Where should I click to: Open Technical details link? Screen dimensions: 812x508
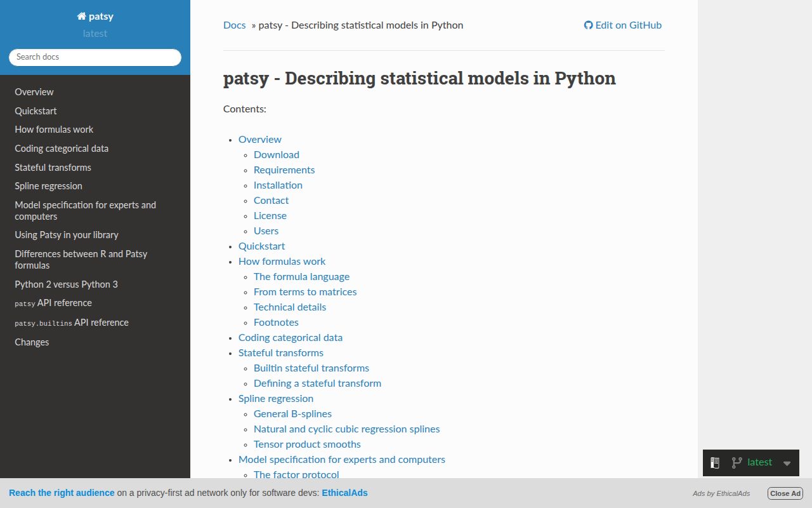[x=290, y=307]
